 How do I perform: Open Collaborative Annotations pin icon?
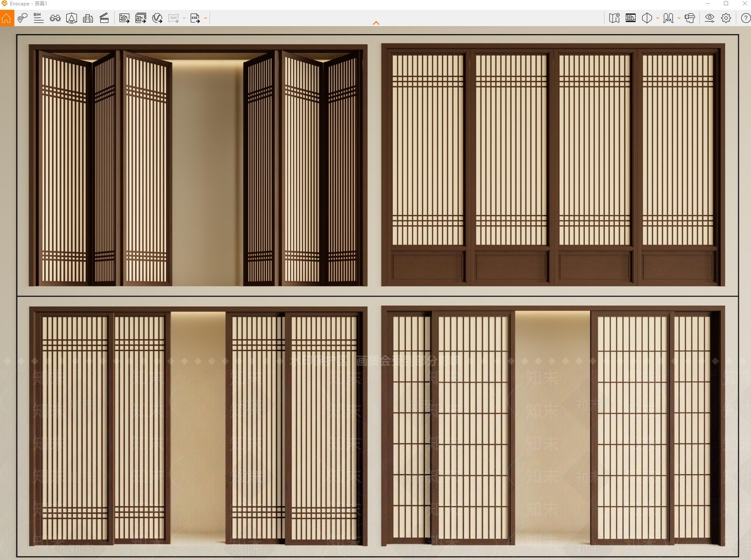[x=22, y=18]
